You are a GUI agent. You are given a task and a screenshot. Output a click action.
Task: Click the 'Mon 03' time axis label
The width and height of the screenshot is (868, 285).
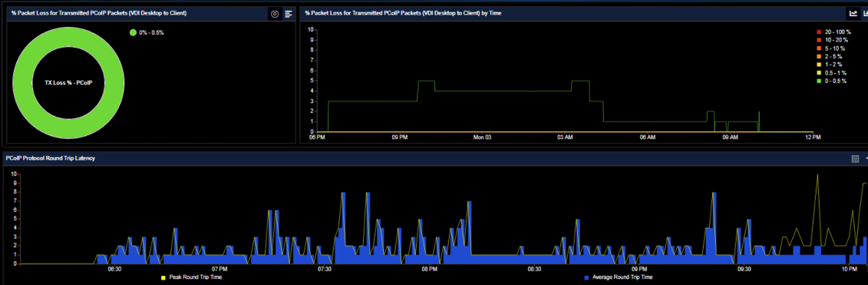pyautogui.click(x=483, y=137)
